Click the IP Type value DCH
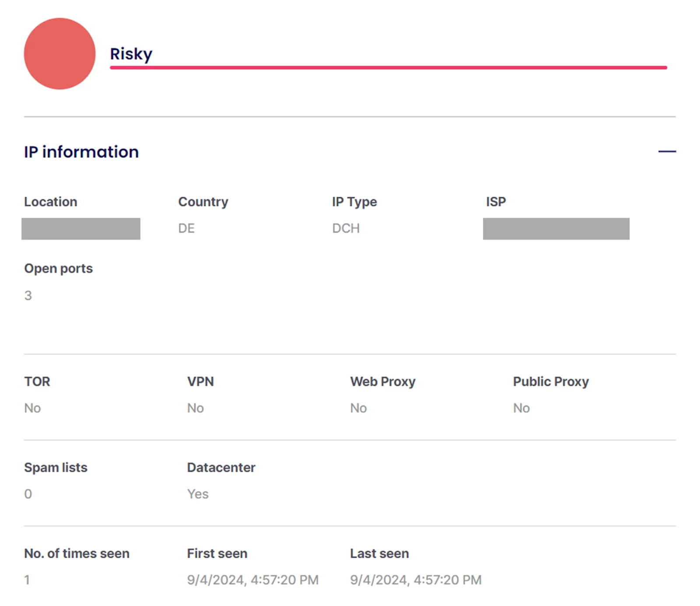 345,228
